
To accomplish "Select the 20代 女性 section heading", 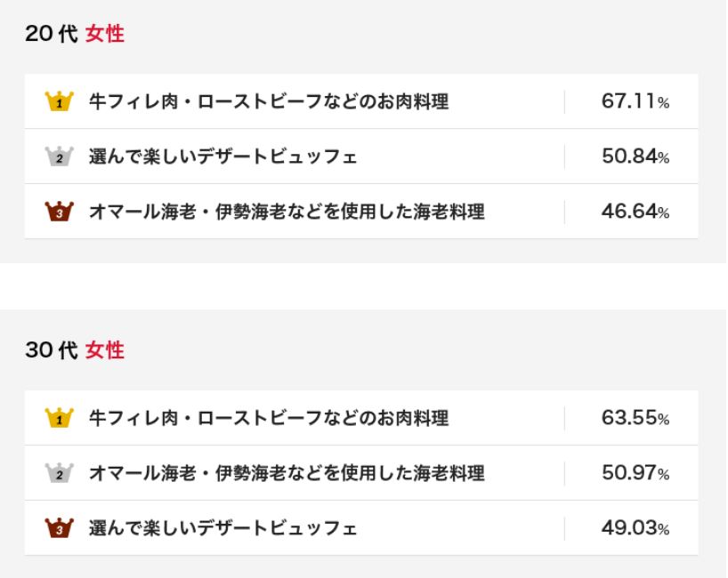I will tap(75, 35).
